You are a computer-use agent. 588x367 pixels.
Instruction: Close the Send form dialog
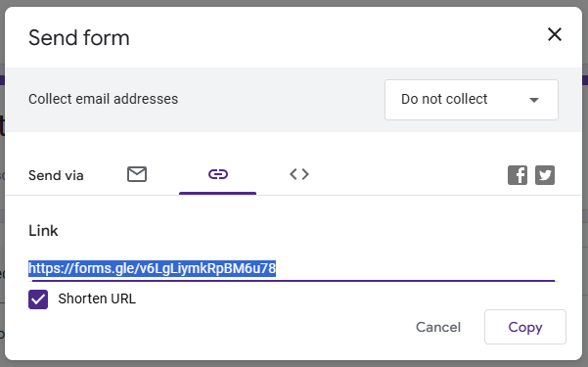coord(555,34)
